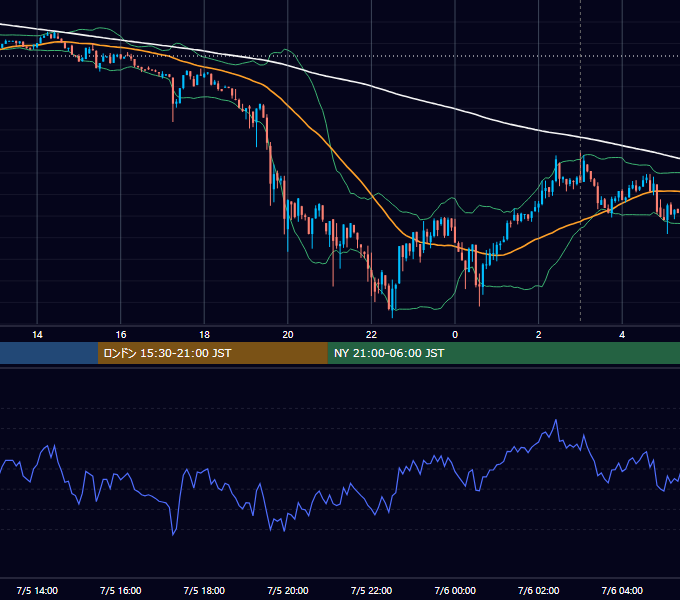Click the 7/5 14:00 time label
This screenshot has width=680, height=600.
pos(37,590)
